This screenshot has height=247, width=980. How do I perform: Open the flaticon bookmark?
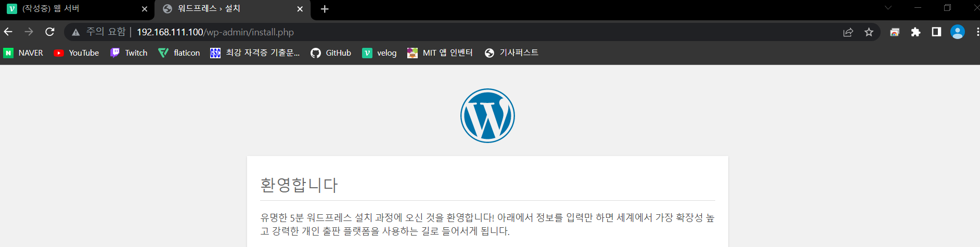(x=179, y=53)
